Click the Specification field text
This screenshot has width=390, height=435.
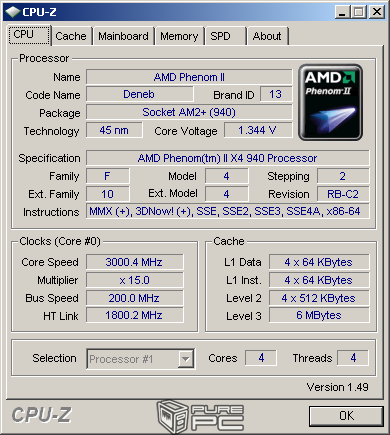[228, 158]
